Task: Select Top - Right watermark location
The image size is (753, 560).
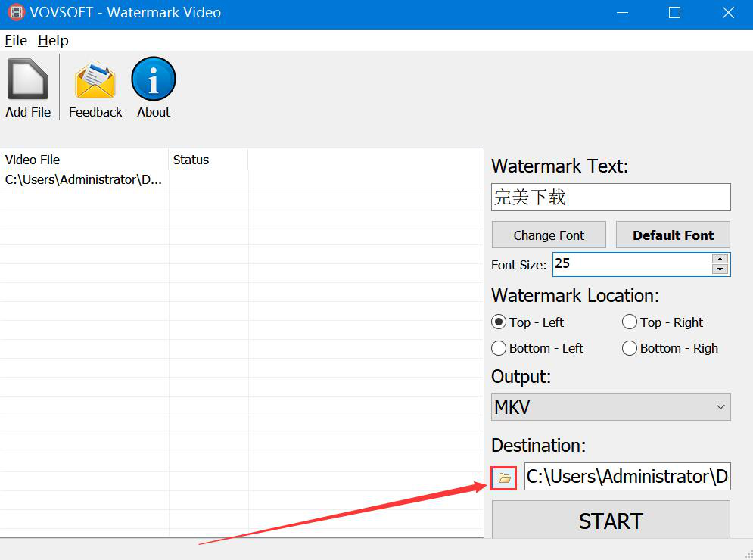Action: pyautogui.click(x=663, y=322)
